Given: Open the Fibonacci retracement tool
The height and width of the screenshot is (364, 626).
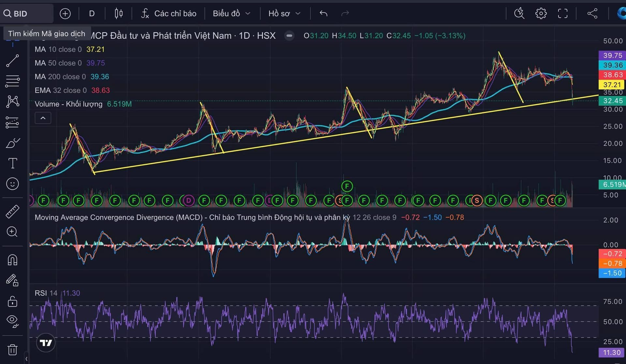Looking at the screenshot, I should tap(12, 81).
